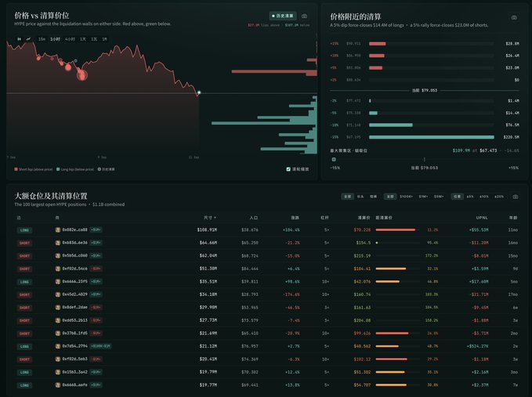Select $5M+ size filter
532x397 pixels.
[x=439, y=197]
